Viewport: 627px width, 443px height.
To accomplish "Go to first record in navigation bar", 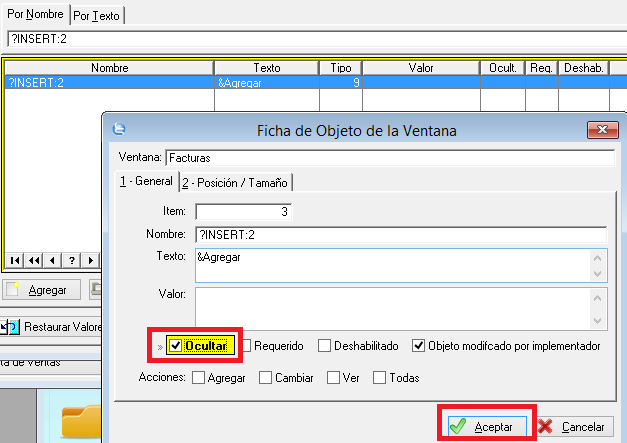I will (x=15, y=260).
